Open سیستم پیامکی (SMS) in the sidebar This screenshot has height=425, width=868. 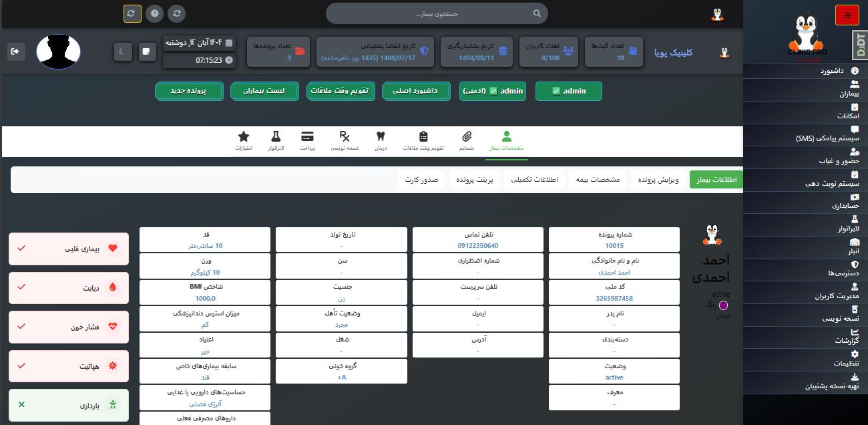tap(805, 134)
